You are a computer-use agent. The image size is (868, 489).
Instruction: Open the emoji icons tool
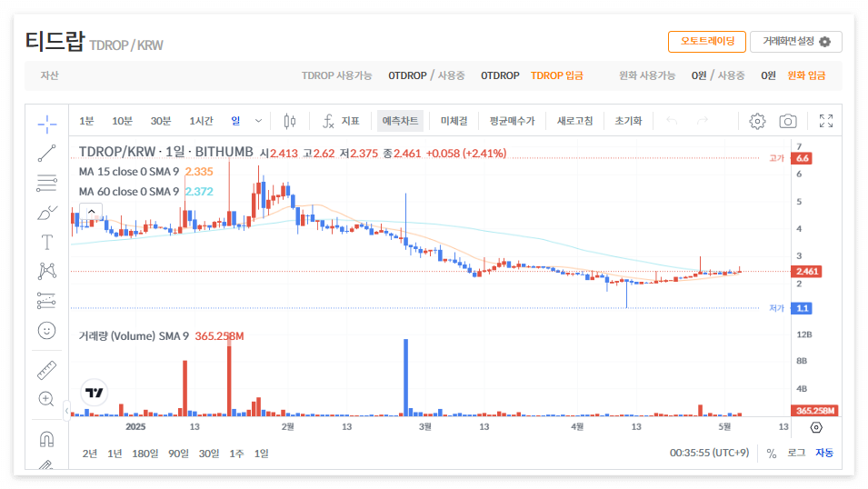47,331
